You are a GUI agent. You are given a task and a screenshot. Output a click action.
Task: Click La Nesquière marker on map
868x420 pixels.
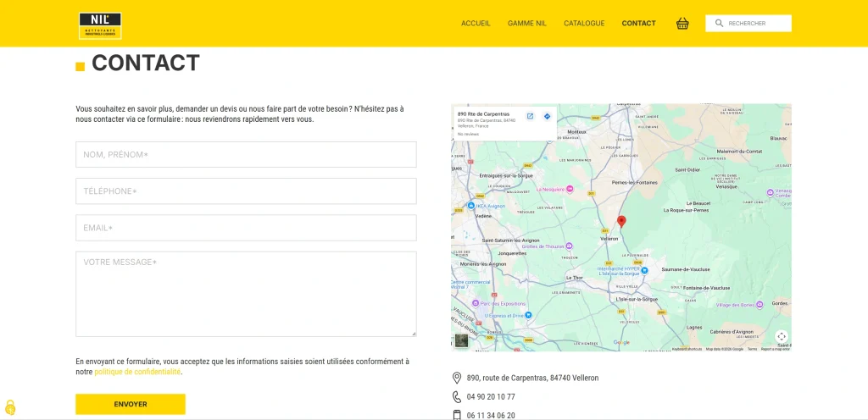pos(570,189)
